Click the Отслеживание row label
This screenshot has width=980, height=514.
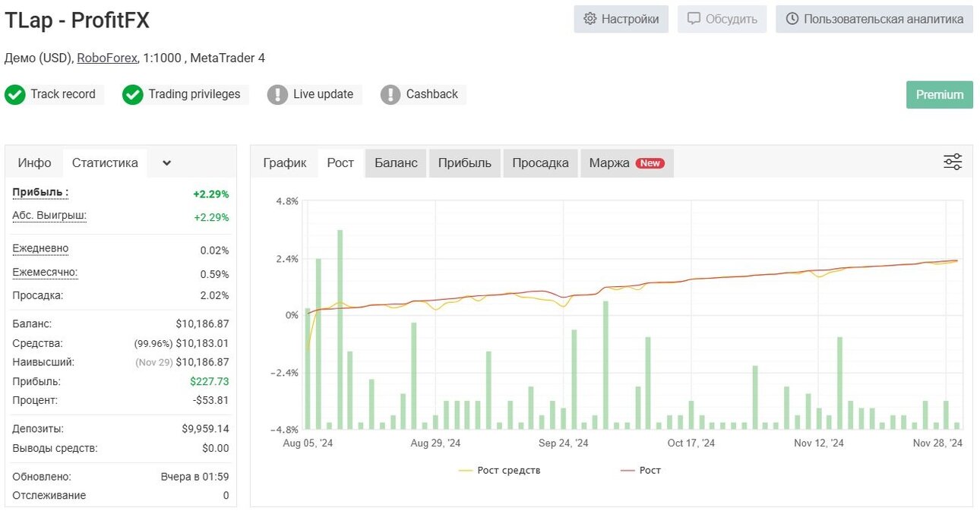[x=49, y=496]
